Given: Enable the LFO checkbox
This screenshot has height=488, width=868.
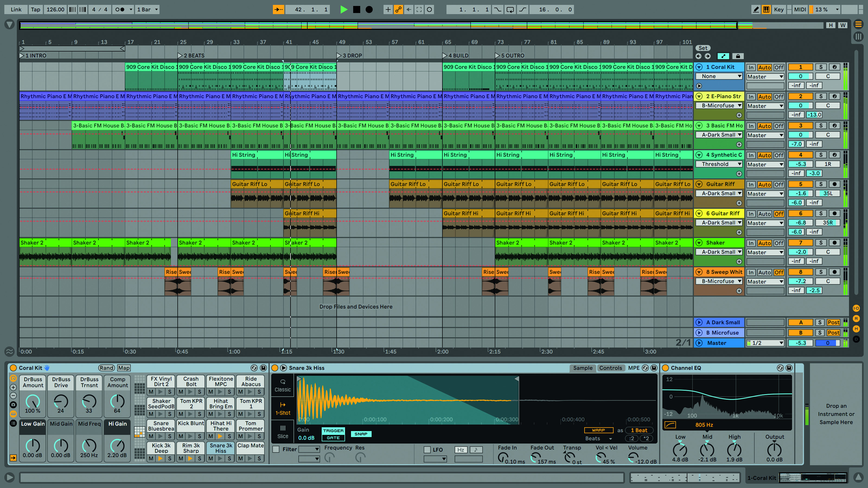Looking at the screenshot, I should pos(427,450).
